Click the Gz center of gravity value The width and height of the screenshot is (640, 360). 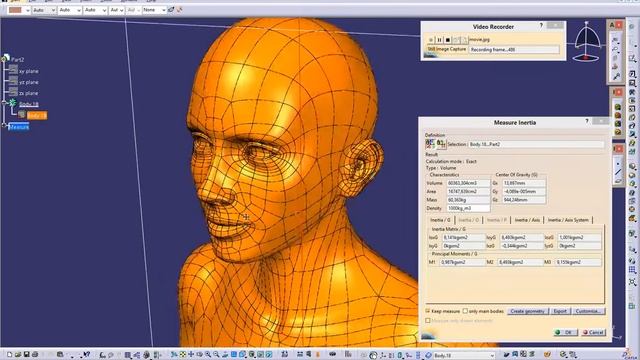[x=524, y=200]
